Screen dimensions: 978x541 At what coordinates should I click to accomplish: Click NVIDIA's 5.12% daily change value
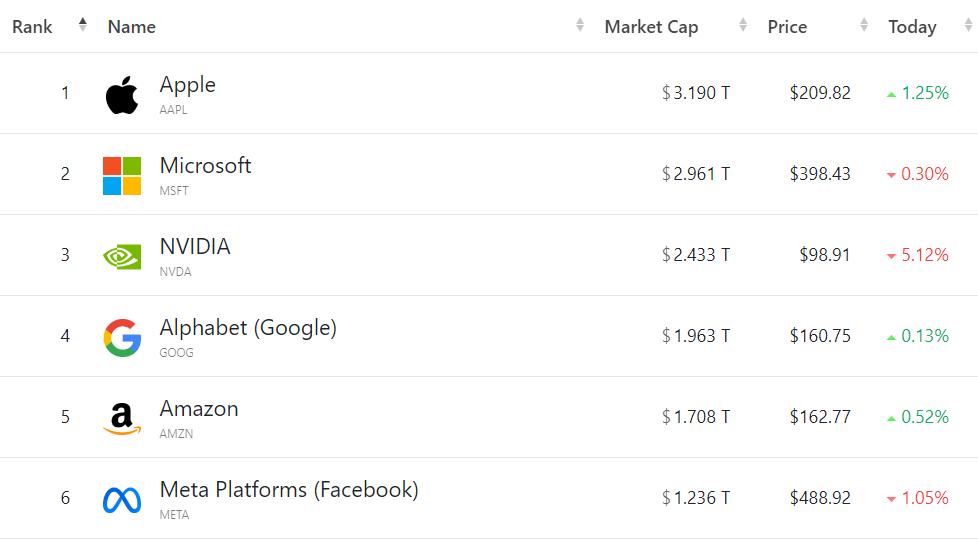point(924,255)
